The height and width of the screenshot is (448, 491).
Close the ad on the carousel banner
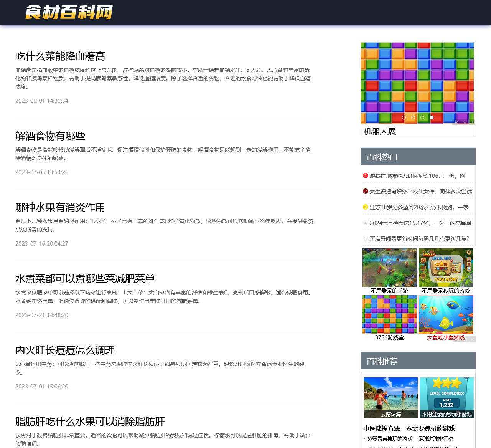pos(471,122)
